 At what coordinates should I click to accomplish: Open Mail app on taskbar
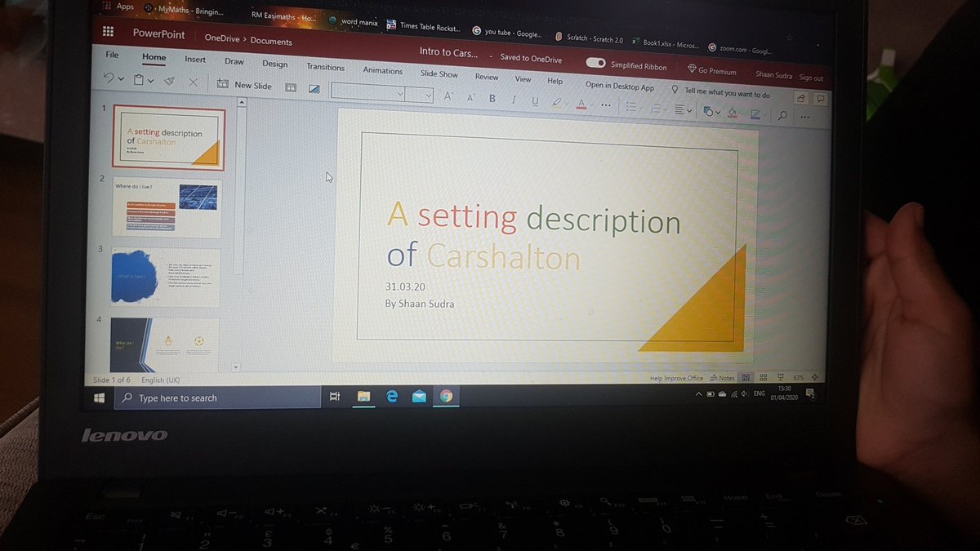(x=419, y=397)
